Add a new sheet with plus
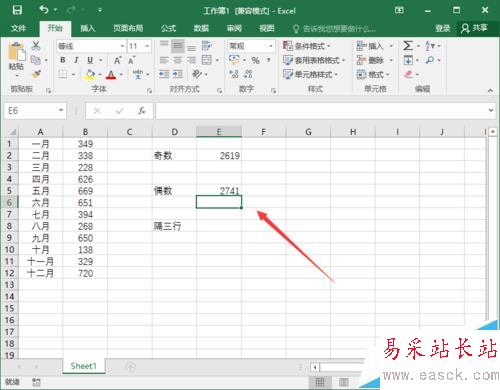Screen dimensions: 500x390 [130, 367]
